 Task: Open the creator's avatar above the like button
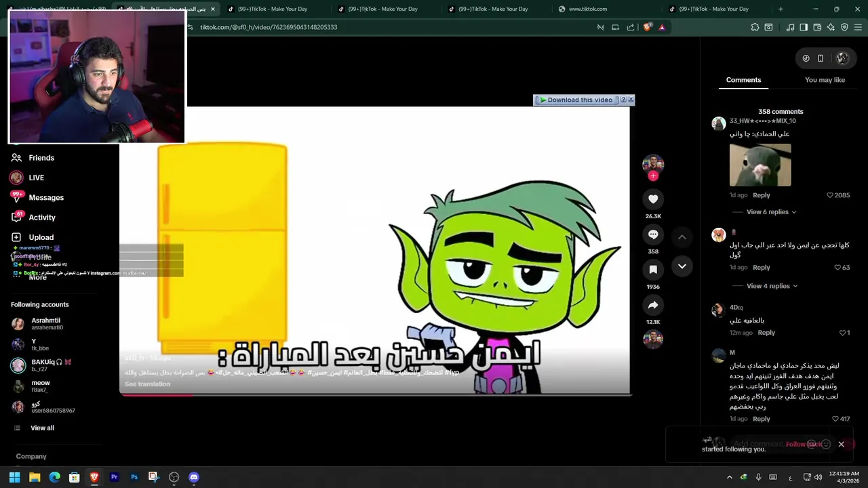pos(653,163)
